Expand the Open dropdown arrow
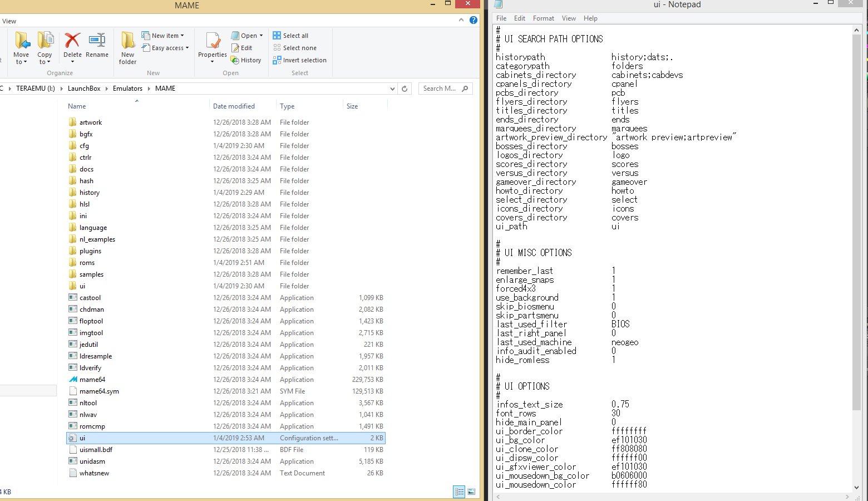The image size is (868, 501). (x=261, y=36)
